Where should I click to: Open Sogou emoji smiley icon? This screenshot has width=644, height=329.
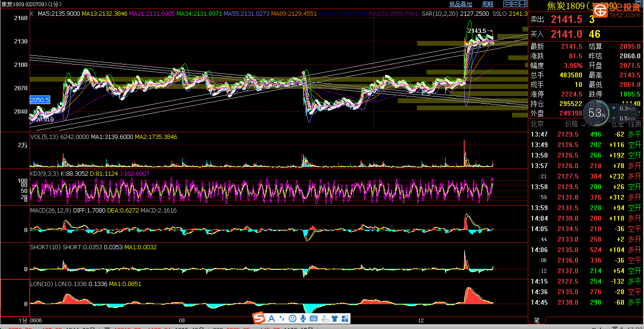pos(293,318)
